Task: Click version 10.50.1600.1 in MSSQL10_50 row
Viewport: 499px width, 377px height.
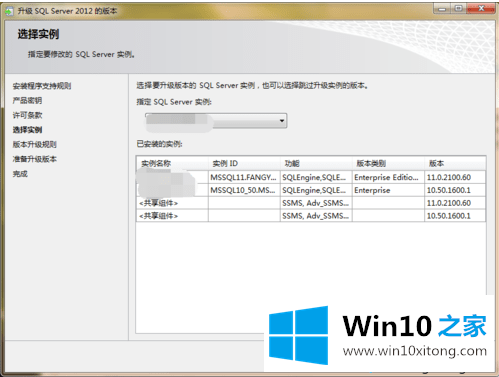Action: [x=455, y=190]
